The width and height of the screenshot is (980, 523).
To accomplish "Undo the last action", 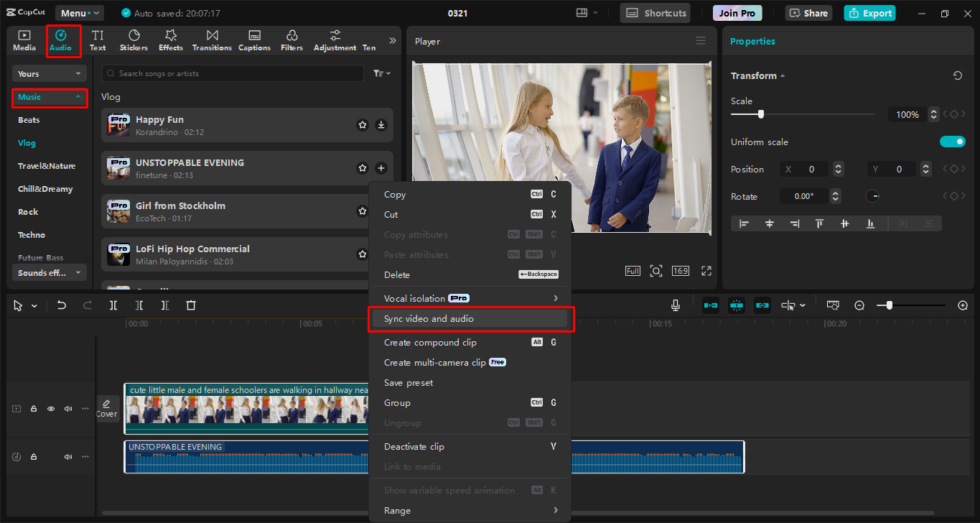I will [x=61, y=305].
